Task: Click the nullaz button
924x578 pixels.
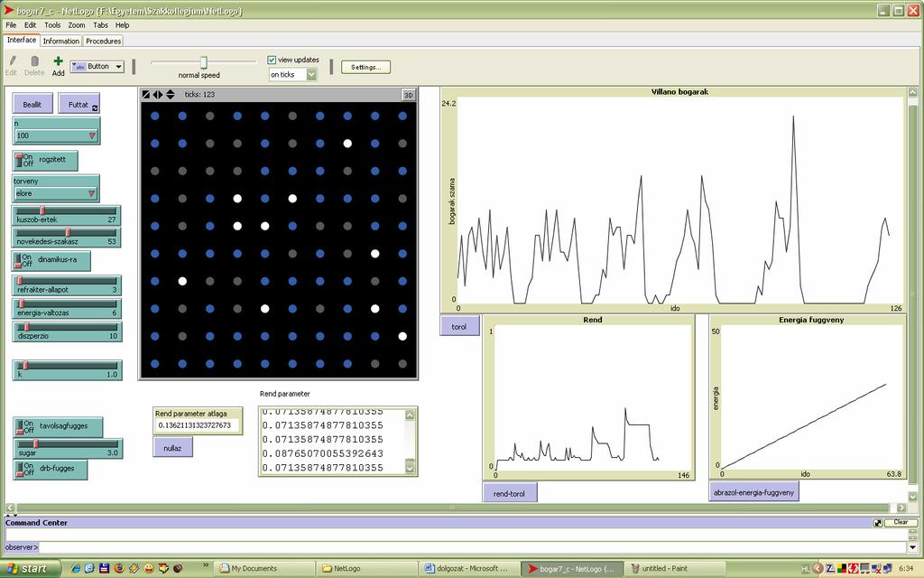Action: tap(172, 448)
